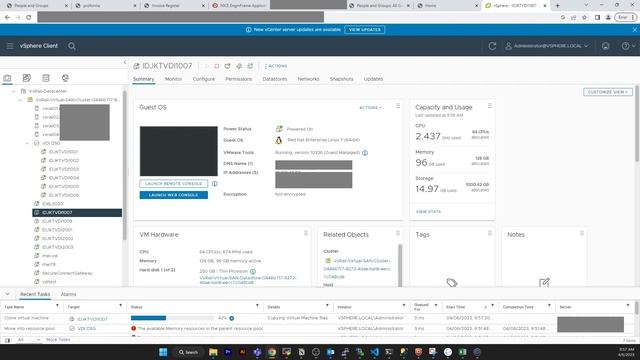Open the Capacity and Usage card menu handle
Image resolution: width=640 pixels, height=360 pixels.
point(490,106)
